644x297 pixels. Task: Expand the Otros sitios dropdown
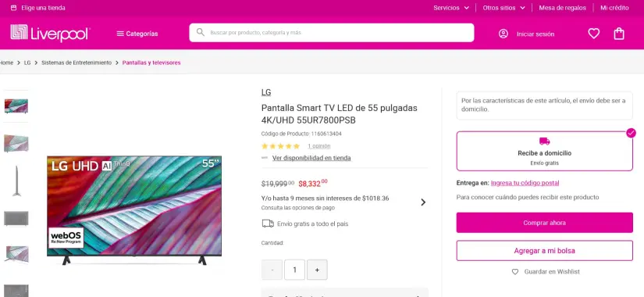pos(504,8)
